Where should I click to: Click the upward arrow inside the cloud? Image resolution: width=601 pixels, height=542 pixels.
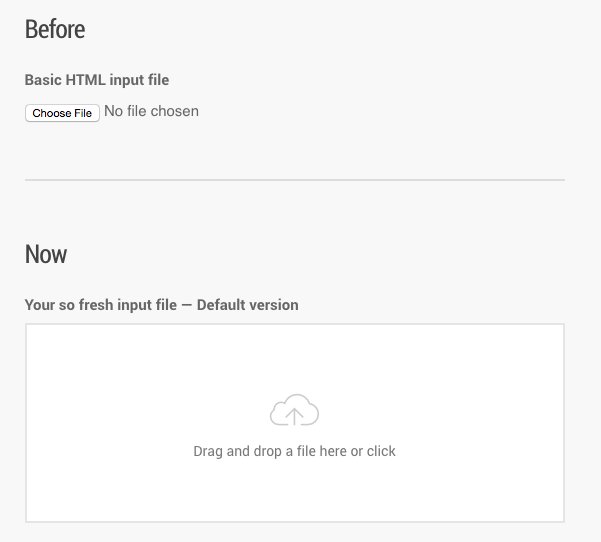tap(294, 417)
